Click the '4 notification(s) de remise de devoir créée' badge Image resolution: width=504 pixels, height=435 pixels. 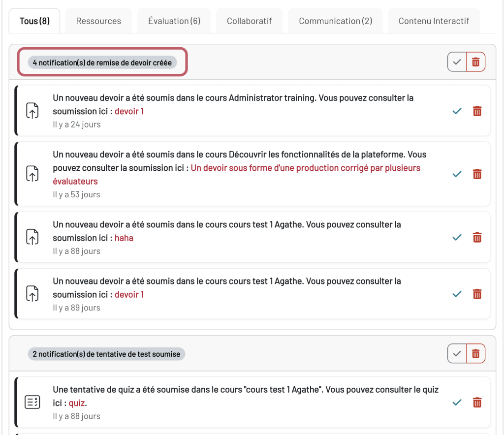[102, 62]
